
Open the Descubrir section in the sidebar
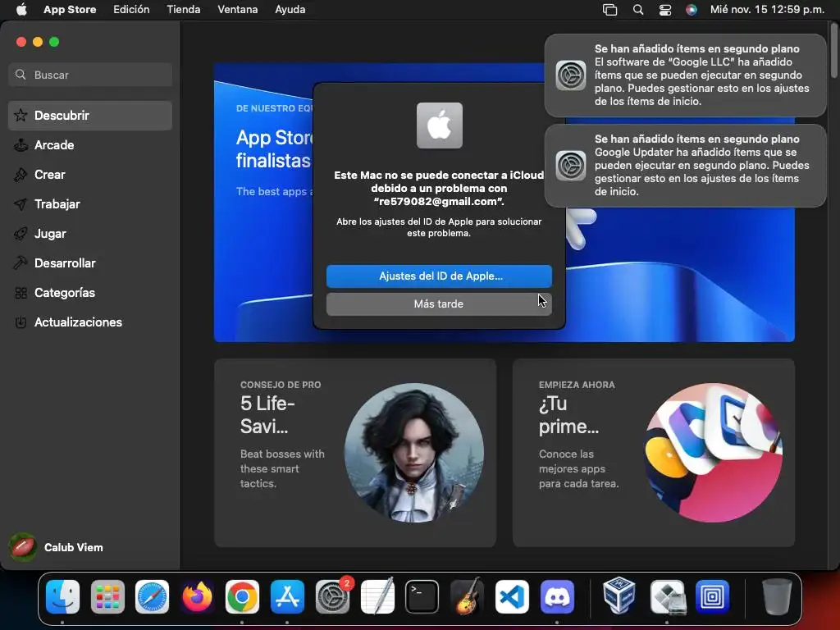point(90,115)
